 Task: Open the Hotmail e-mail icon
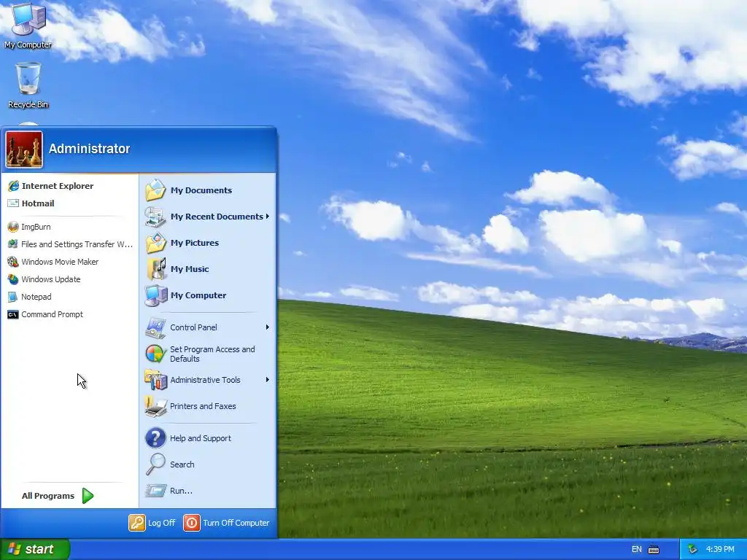(x=13, y=203)
